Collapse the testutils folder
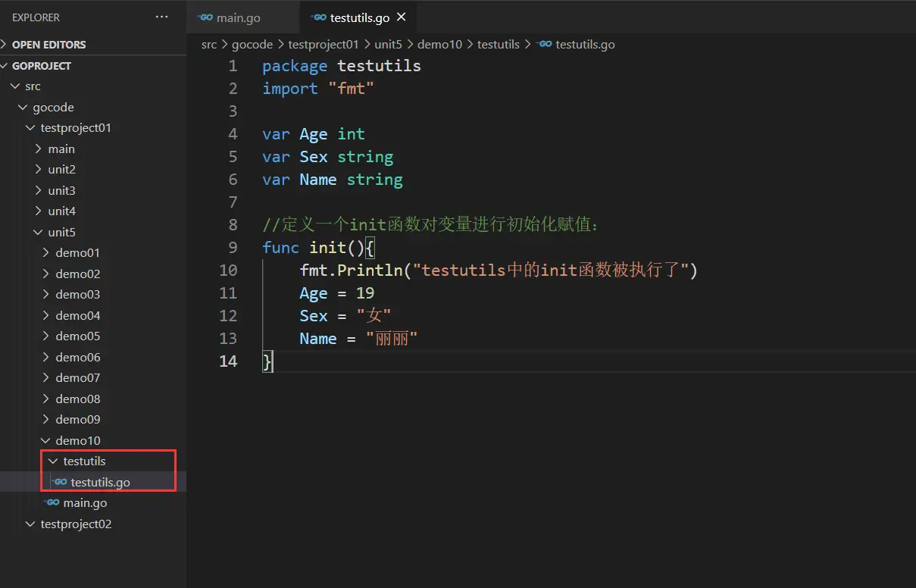Screen dimensions: 916x588 [84, 461]
